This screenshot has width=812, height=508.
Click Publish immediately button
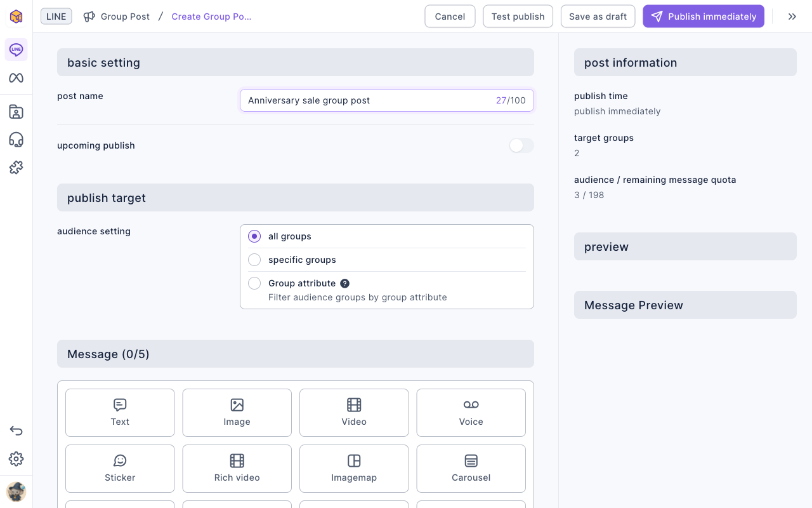pyautogui.click(x=704, y=17)
